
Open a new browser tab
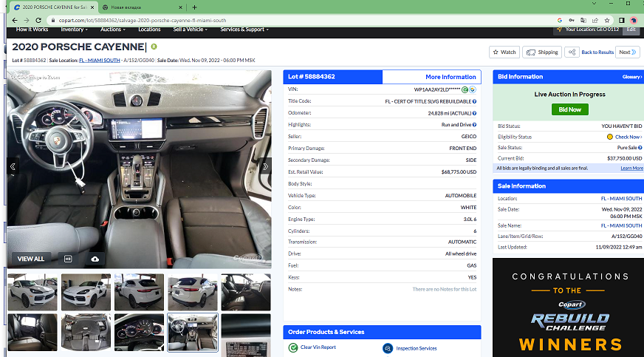coord(194,7)
